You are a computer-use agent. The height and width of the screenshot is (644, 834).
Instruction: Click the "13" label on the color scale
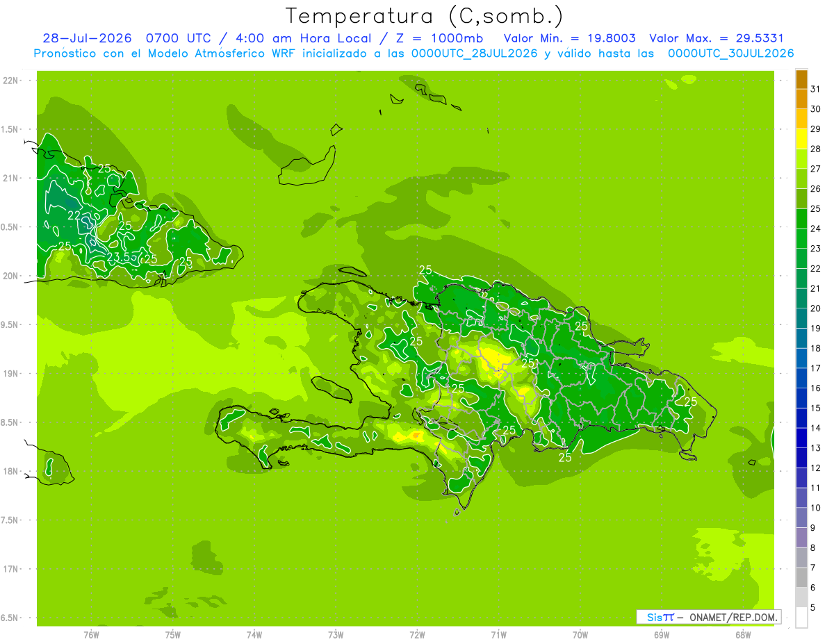tap(815, 448)
